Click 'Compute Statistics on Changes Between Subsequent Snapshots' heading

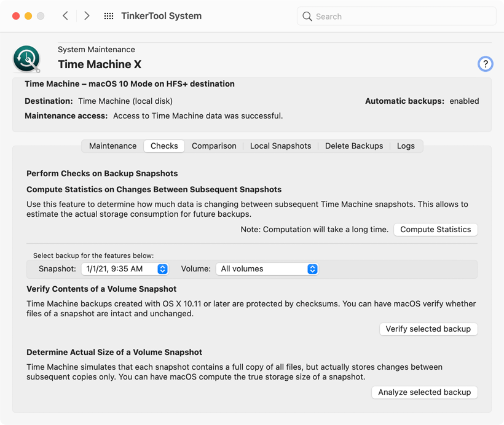pos(154,190)
